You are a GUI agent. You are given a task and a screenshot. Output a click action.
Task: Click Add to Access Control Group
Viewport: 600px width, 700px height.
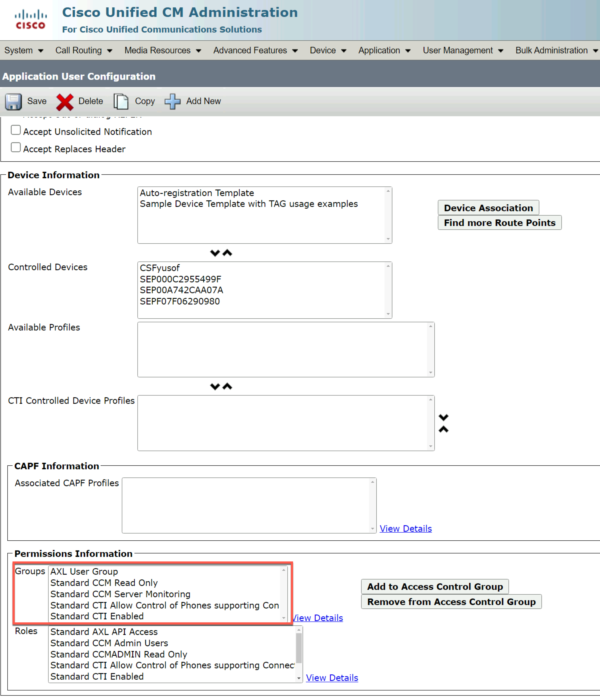click(435, 587)
